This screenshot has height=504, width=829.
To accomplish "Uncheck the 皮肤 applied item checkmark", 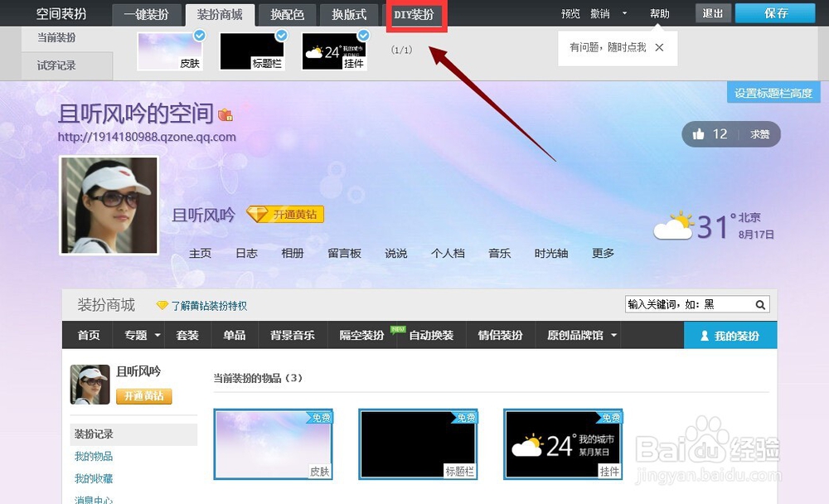I will (x=199, y=36).
